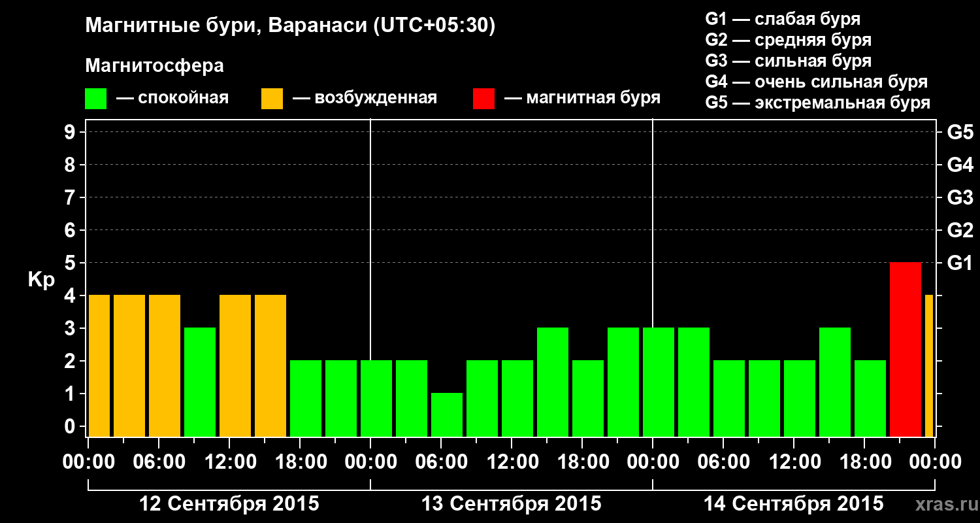Click the narrow orange bar at far right
Image resolution: width=980 pixels, height=523 pixels.
(x=929, y=366)
